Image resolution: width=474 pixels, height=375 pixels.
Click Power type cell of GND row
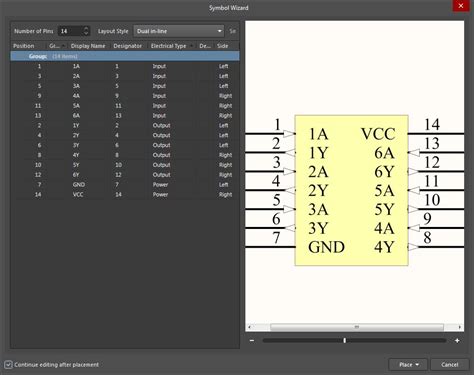pos(160,185)
